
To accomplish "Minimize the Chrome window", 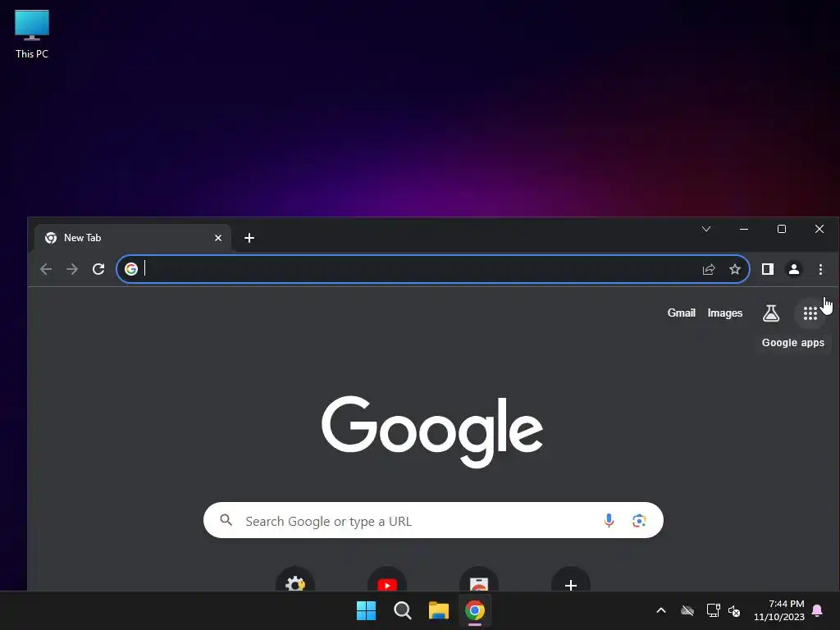I will [x=743, y=230].
